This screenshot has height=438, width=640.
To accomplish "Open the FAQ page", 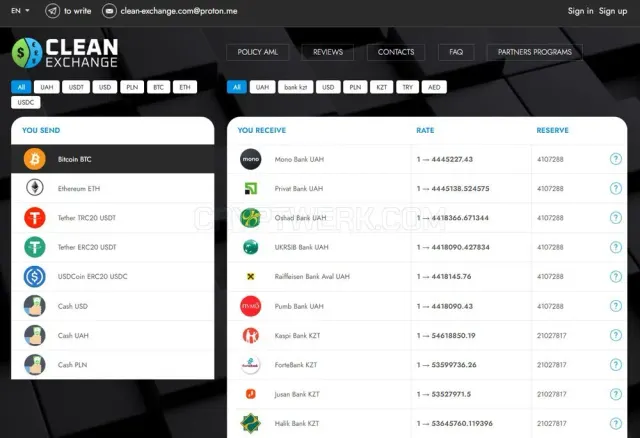I will click(456, 52).
